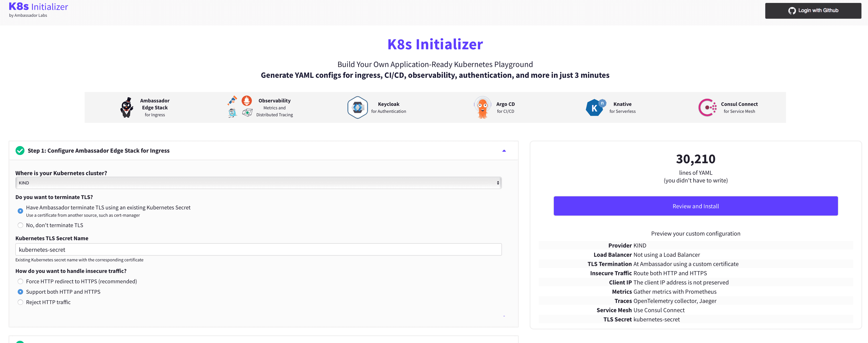Select terminate TLS using existing Kubernetes Secret
This screenshot has width=868, height=343.
coord(21,211)
